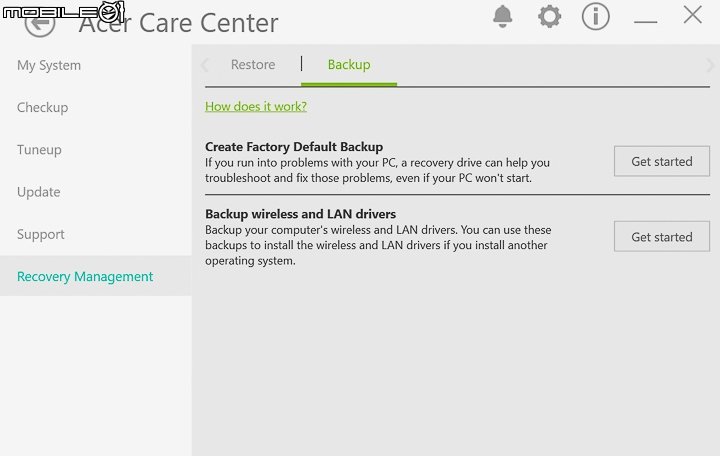Click the left chevron beside the tabs
This screenshot has height=456, width=720.
tap(205, 65)
